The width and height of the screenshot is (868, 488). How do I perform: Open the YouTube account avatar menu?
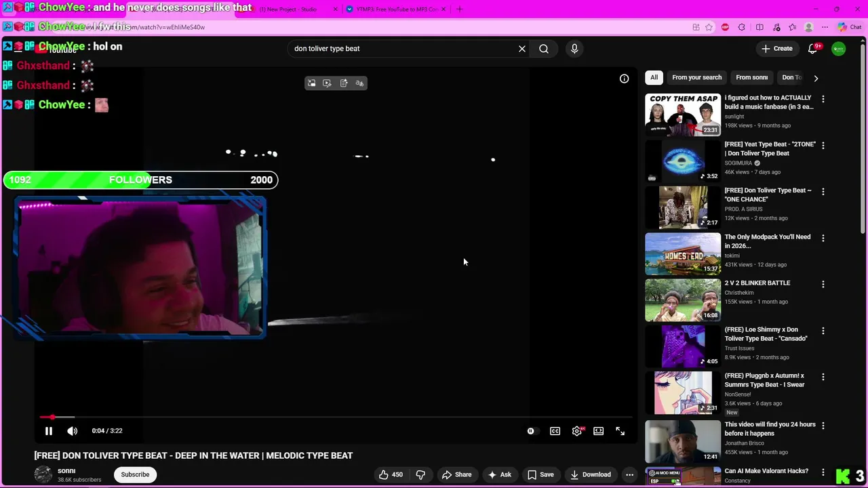[839, 49]
